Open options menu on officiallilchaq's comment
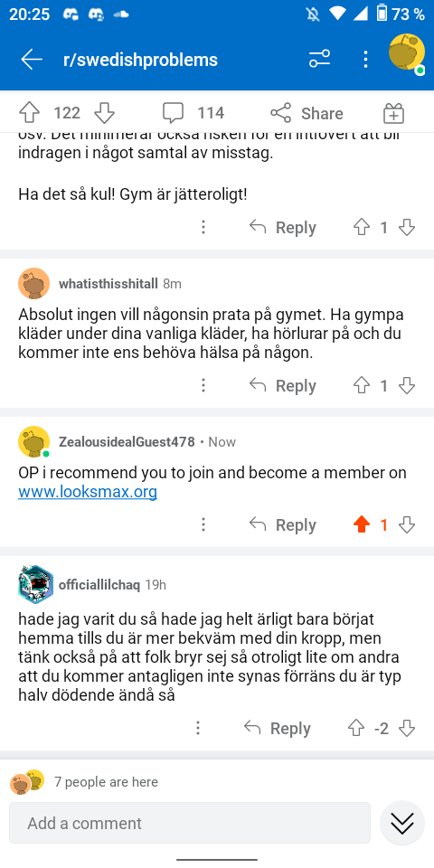This screenshot has width=434, height=868. click(x=198, y=728)
